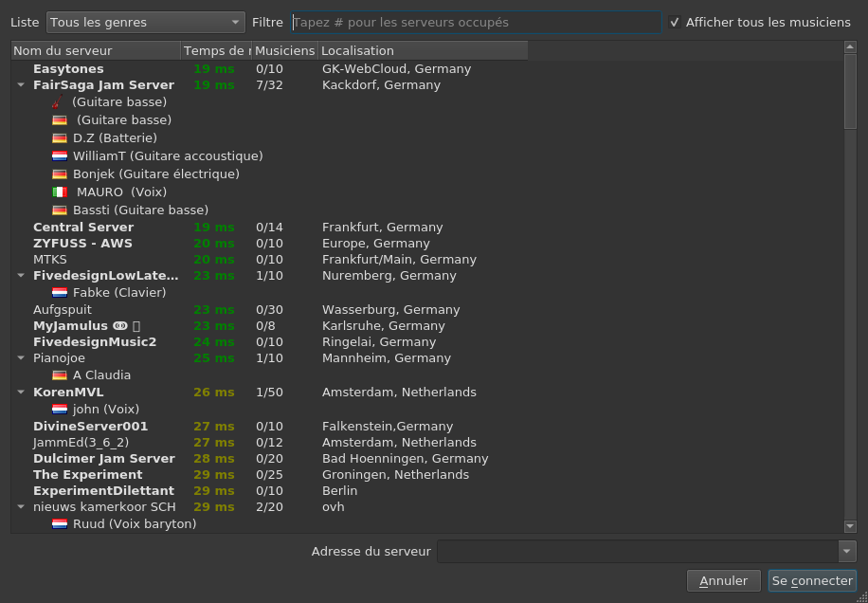Click the Dutch flag beside john (Voix)

(60, 410)
